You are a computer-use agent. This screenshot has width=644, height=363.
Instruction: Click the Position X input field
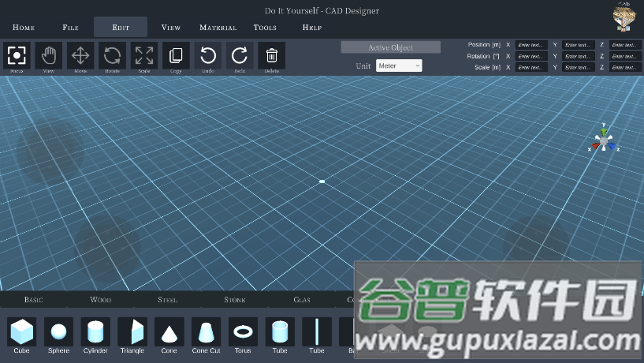coord(531,45)
